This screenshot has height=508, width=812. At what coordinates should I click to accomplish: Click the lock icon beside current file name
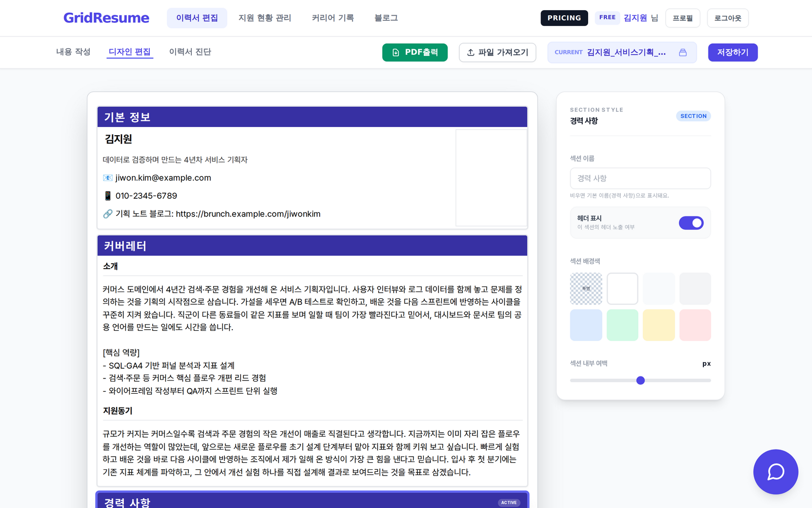(x=683, y=52)
